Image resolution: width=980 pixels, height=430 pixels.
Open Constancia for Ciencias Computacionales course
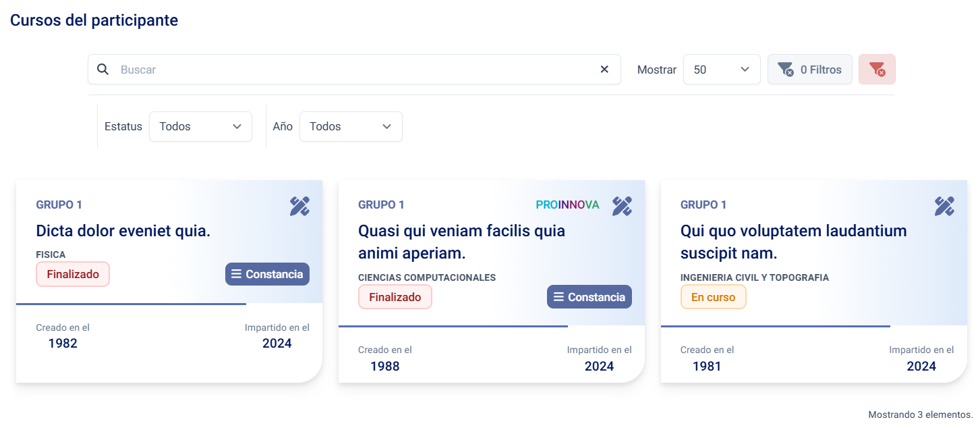click(589, 297)
